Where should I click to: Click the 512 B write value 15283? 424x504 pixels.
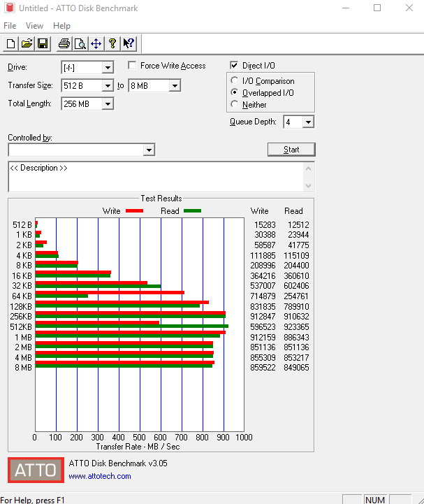(265, 224)
